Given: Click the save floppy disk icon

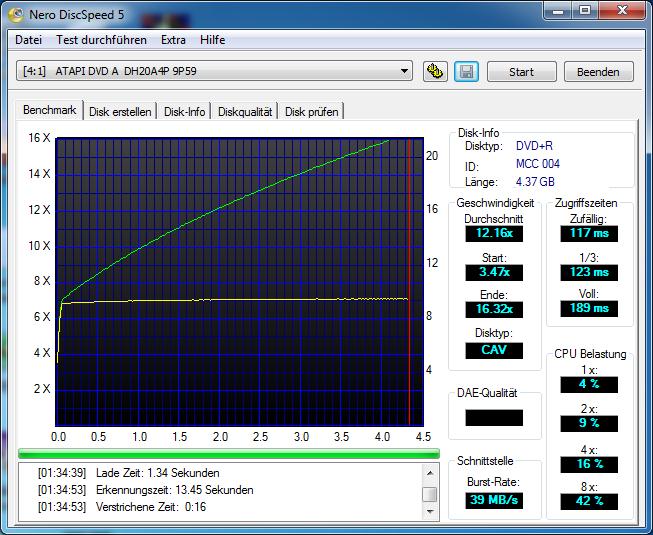Looking at the screenshot, I should click(466, 72).
